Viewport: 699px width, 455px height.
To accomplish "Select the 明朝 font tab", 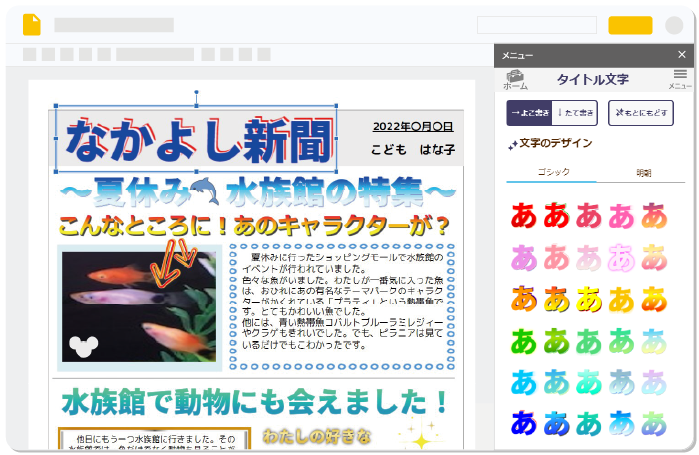I will 643,174.
